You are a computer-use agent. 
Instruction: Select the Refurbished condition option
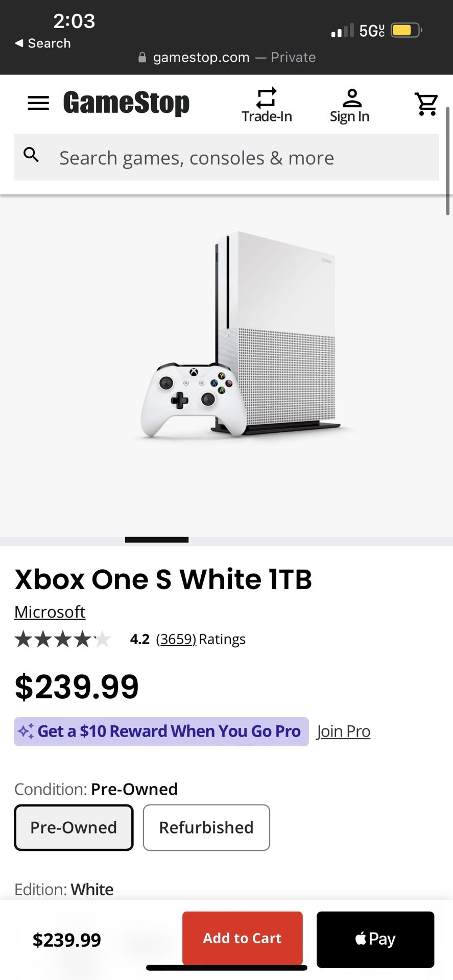(206, 827)
